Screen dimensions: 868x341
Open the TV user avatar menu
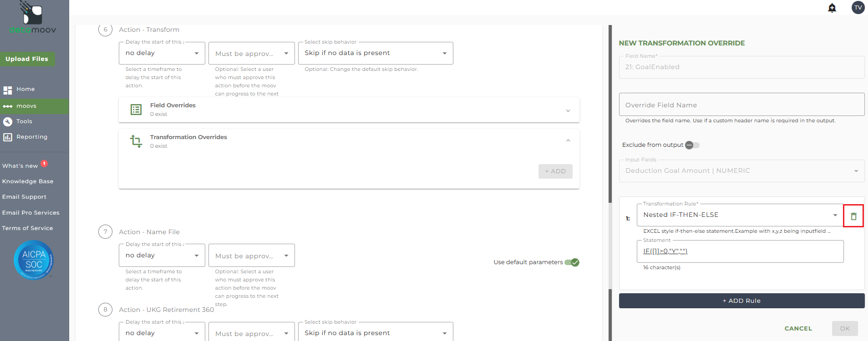tap(858, 8)
